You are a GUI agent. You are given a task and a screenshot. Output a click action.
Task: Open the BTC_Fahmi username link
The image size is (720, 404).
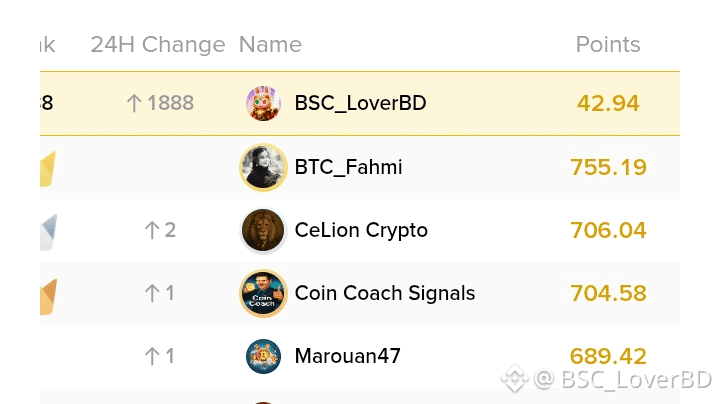point(349,167)
